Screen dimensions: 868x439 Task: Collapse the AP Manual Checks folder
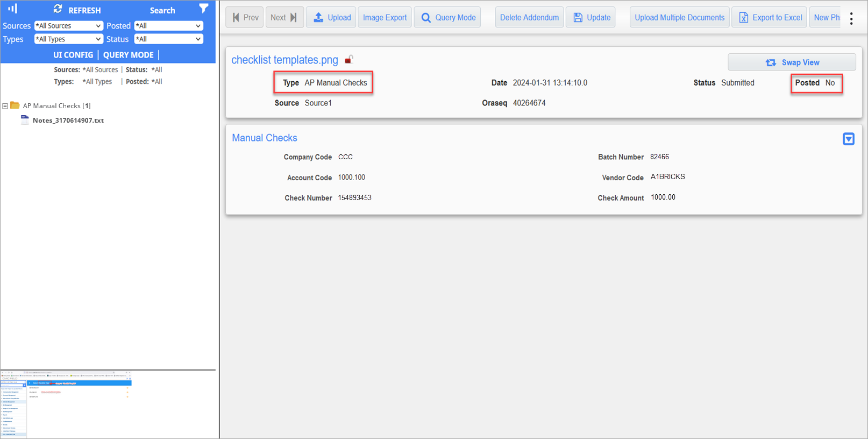coord(5,106)
